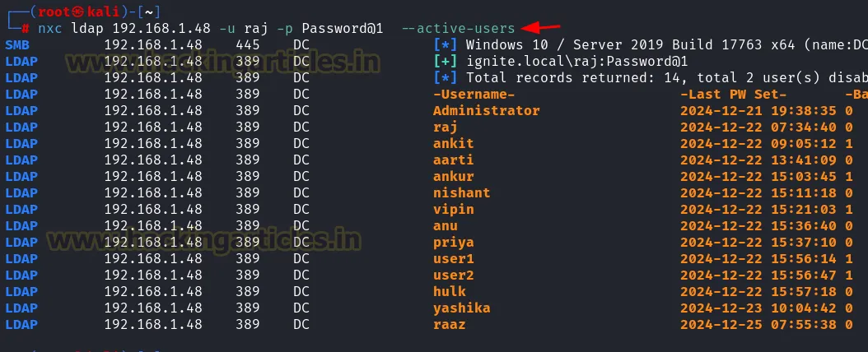Click the raaz username at the bottom
This screenshot has width=868, height=352.
pos(449,325)
